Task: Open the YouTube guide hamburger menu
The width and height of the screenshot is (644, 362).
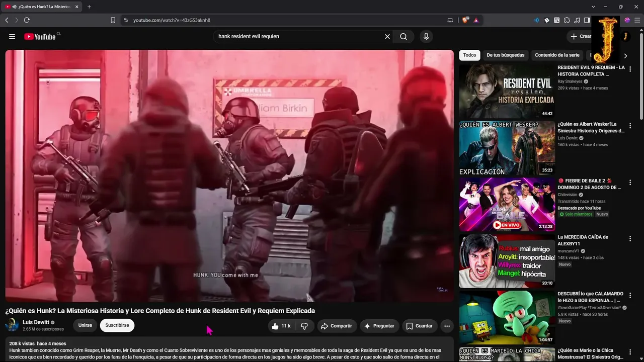Action: click(12, 36)
